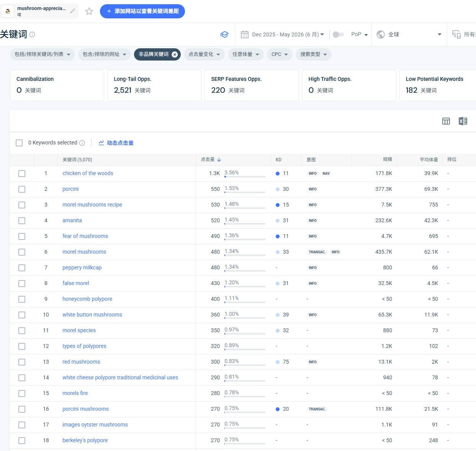Click the devices icon at top right
This screenshot has height=451, width=476.
point(456,34)
